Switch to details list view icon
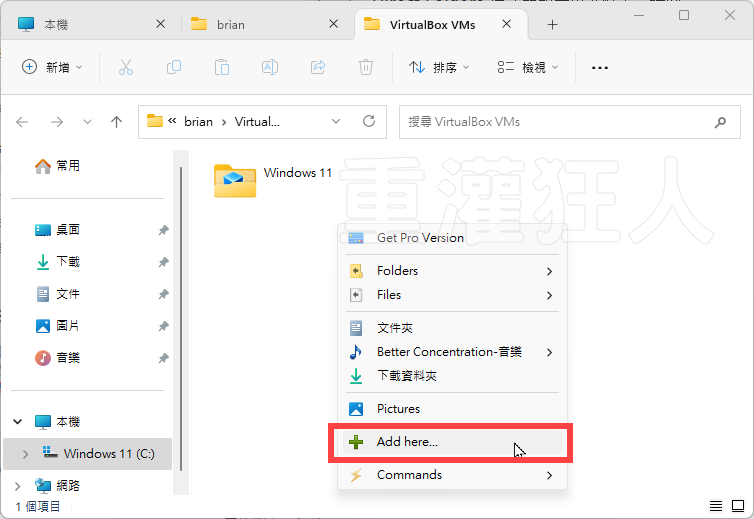This screenshot has width=754, height=519. [x=716, y=506]
